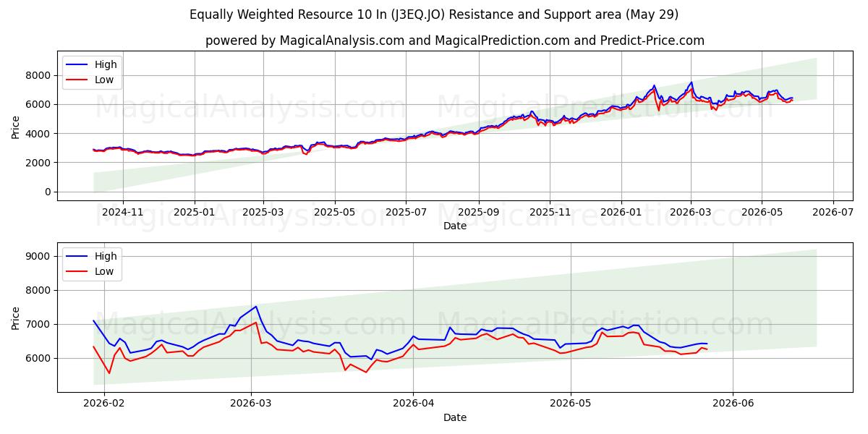Select the 2025-07 date tick label

pyautogui.click(x=405, y=211)
